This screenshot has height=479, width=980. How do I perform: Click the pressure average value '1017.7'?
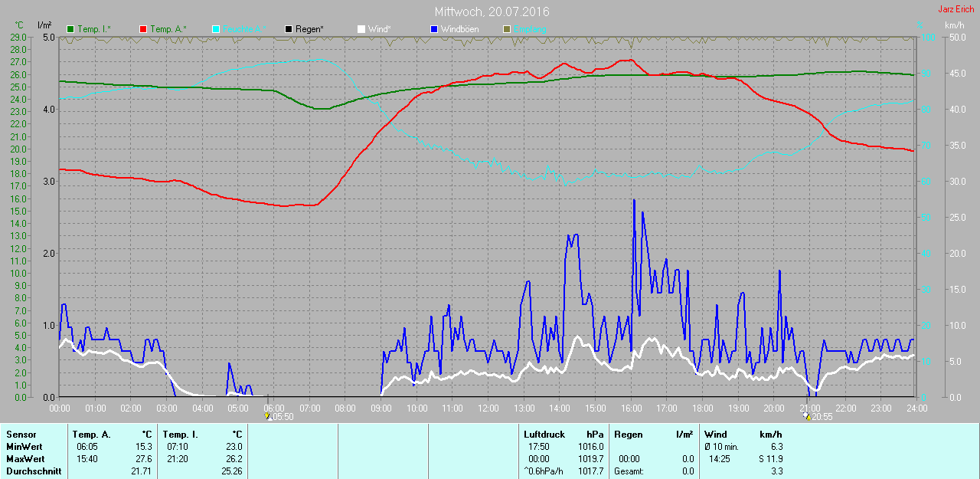(x=591, y=471)
